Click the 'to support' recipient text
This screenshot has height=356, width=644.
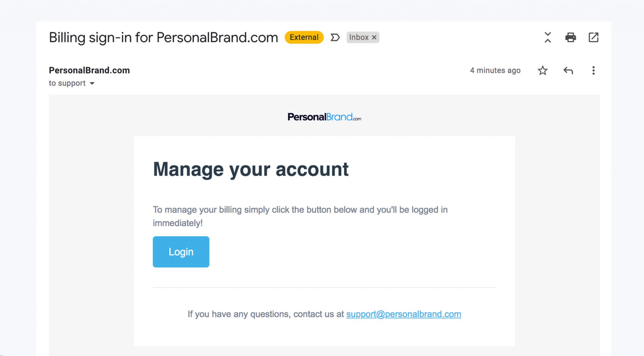[x=67, y=83]
